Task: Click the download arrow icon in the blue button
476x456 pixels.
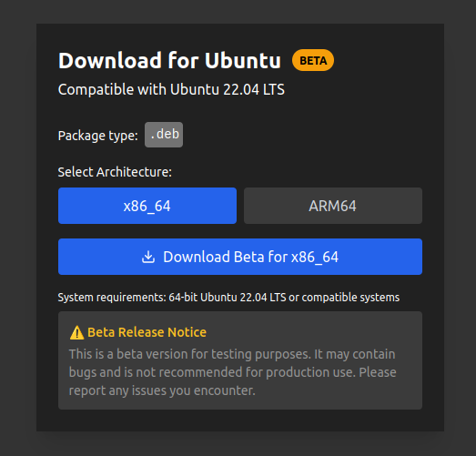Action: point(148,257)
